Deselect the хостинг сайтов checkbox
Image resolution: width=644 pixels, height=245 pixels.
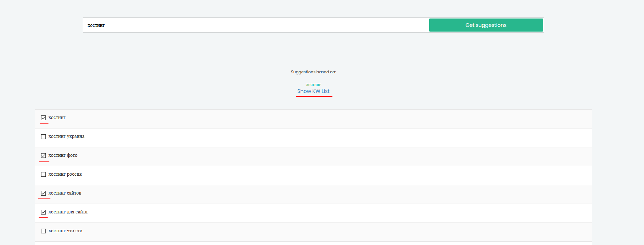click(44, 193)
